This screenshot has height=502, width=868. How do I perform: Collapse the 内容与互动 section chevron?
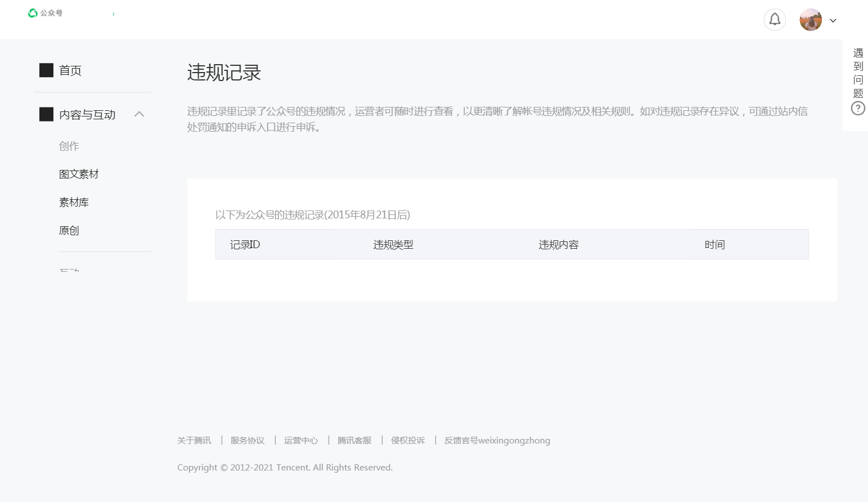tap(140, 114)
